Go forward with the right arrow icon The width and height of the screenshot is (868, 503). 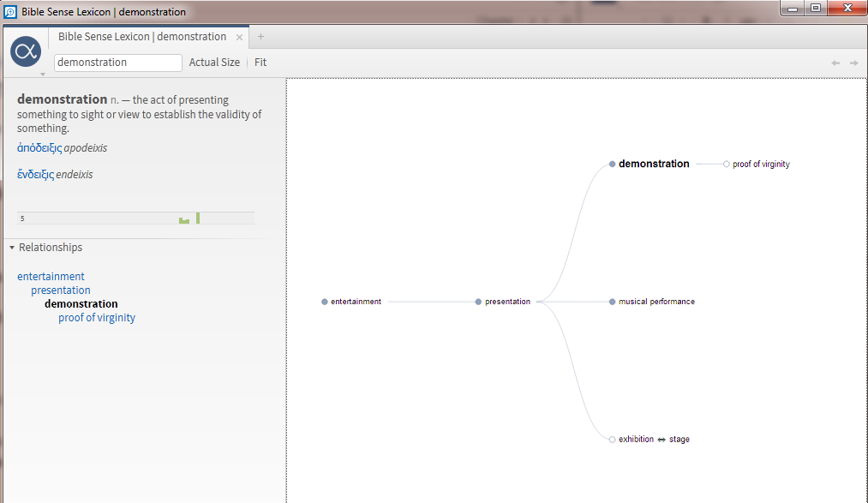point(854,63)
